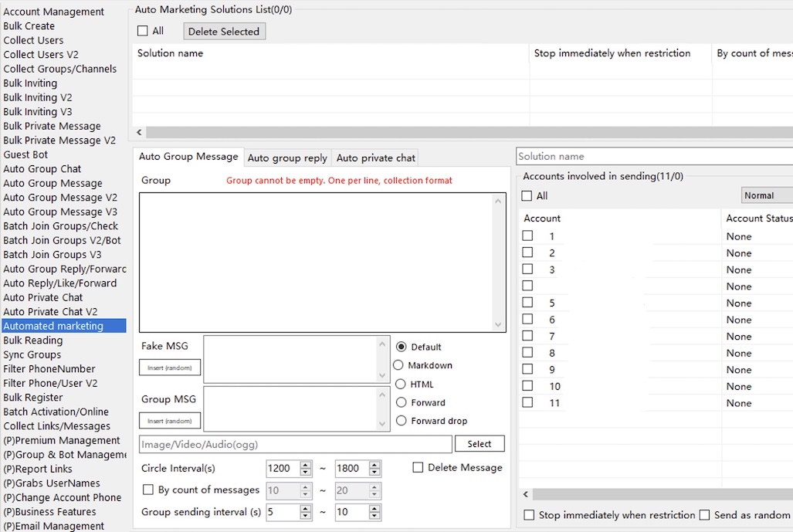
Task: Open (P)Premium Management
Action: click(62, 440)
